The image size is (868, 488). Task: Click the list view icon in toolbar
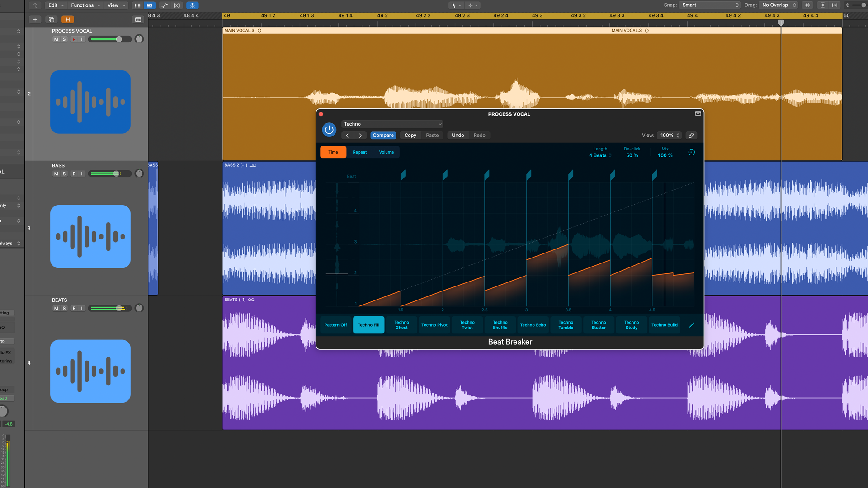[x=150, y=5]
